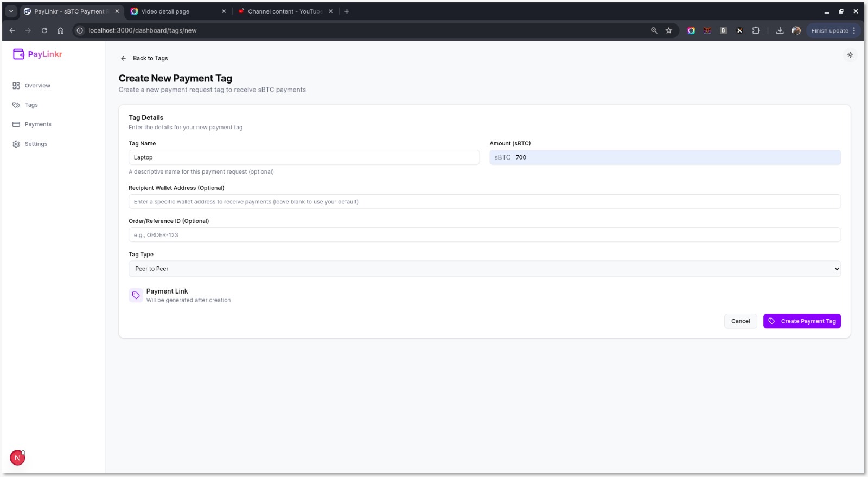Open Payments in sidebar
868x477 pixels.
tap(32, 124)
